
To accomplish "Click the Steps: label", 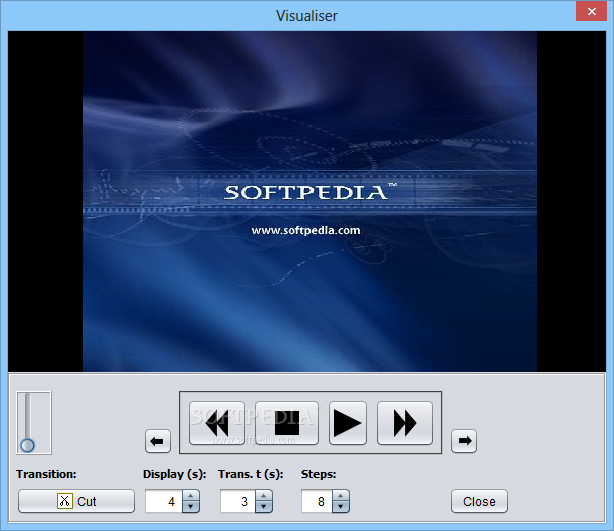I will (x=318, y=474).
